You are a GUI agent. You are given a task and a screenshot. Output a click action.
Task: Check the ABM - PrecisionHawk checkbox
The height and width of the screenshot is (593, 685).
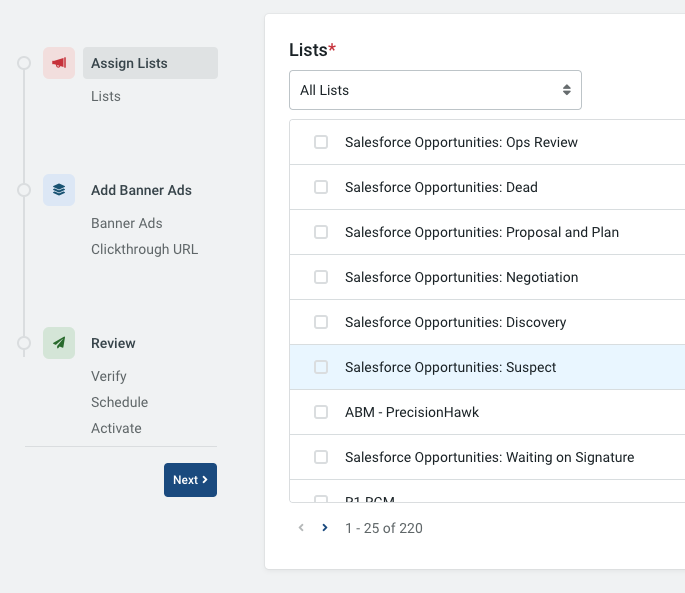click(321, 412)
